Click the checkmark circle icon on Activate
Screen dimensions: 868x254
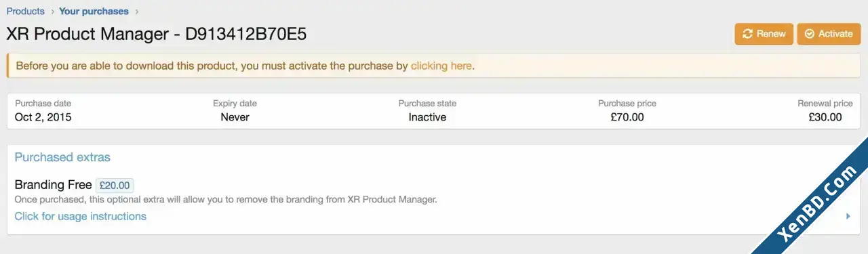click(x=809, y=34)
